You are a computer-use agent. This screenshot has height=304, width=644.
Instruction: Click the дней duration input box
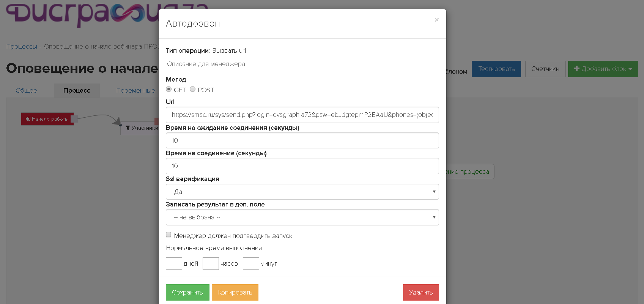tap(174, 263)
